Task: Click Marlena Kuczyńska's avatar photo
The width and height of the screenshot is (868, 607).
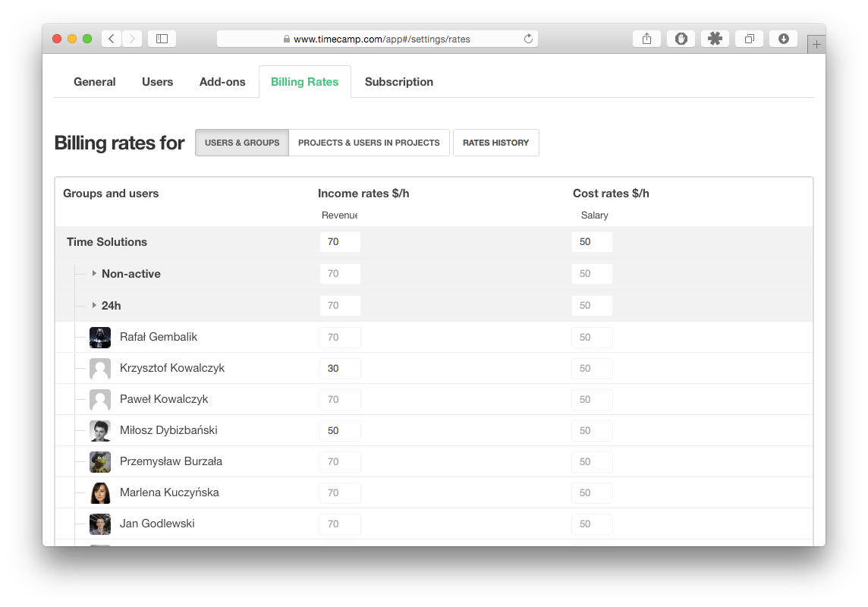Action: pos(100,492)
